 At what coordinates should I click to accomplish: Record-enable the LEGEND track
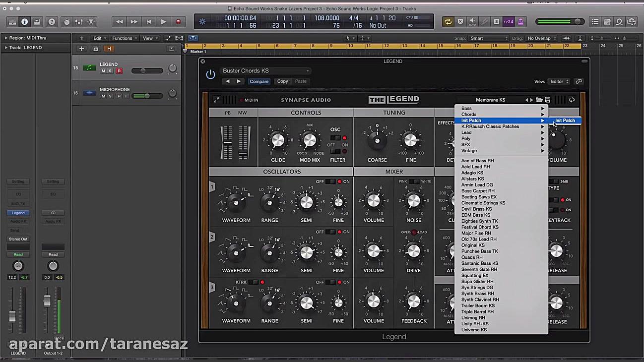coord(119,71)
